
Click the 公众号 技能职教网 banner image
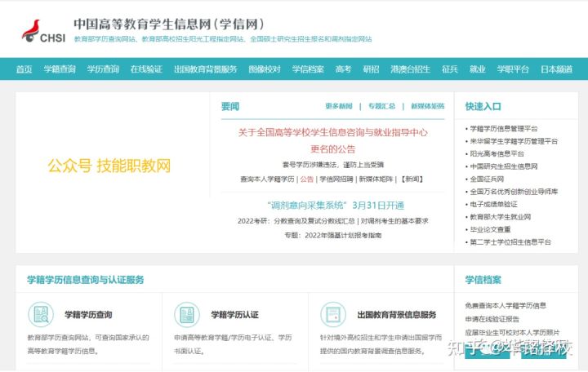(x=109, y=166)
